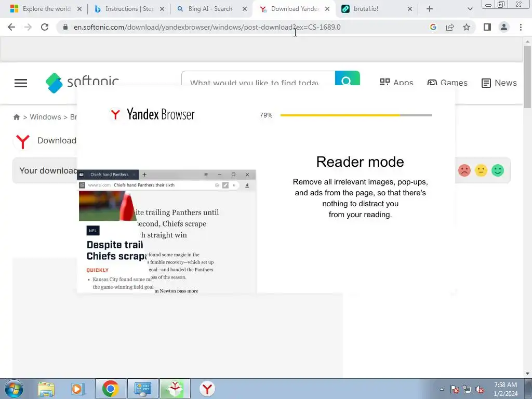The image size is (532, 399).
Task: Open the profile avatar menu
Action: point(504,27)
